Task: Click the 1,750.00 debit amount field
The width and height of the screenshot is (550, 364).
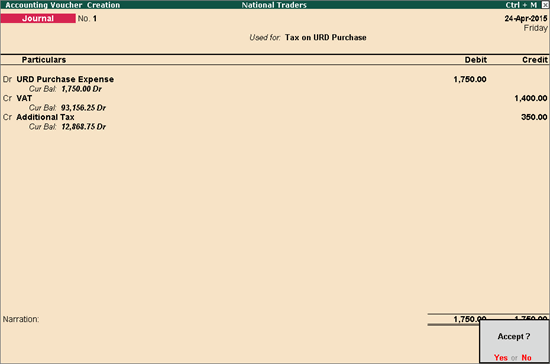Action: pos(470,79)
